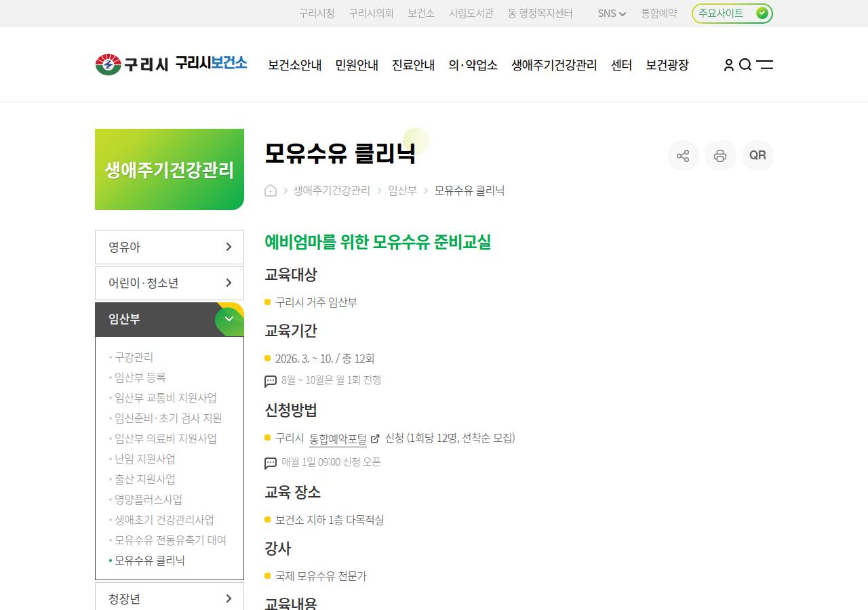Open the 의·약업소 main menu
Image resolution: width=868 pixels, height=610 pixels.
click(x=473, y=65)
